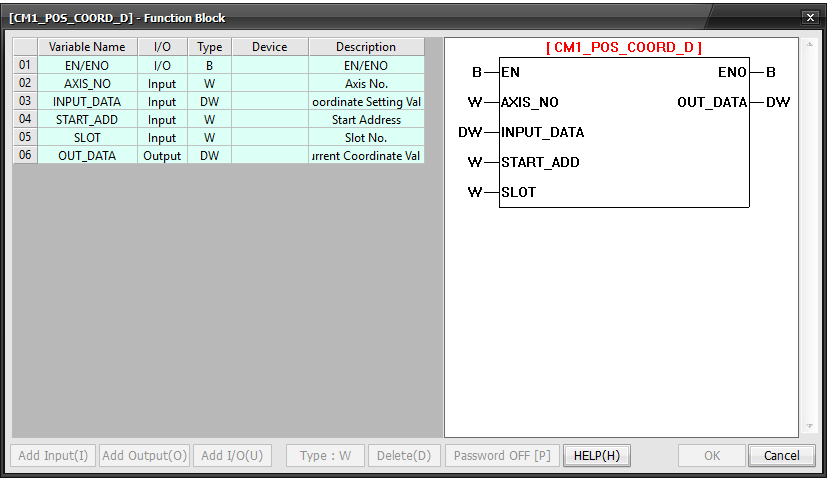Cancel the Function Block dialog
Screen dimensions: 827x478
pos(782,455)
